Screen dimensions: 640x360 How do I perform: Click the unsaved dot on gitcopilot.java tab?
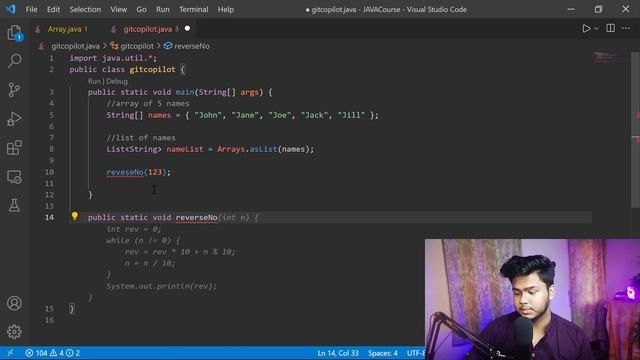187,29
